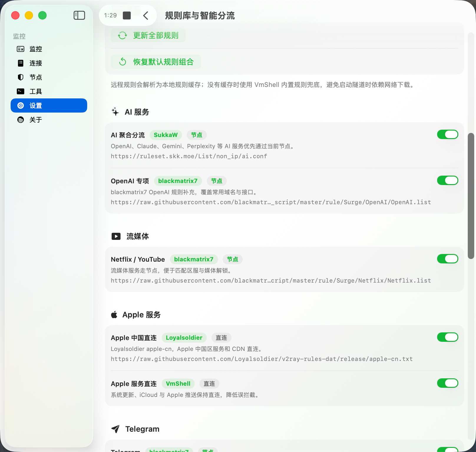
Task: Turn off the Netflix / YouTube toggle
Action: pyautogui.click(x=447, y=259)
